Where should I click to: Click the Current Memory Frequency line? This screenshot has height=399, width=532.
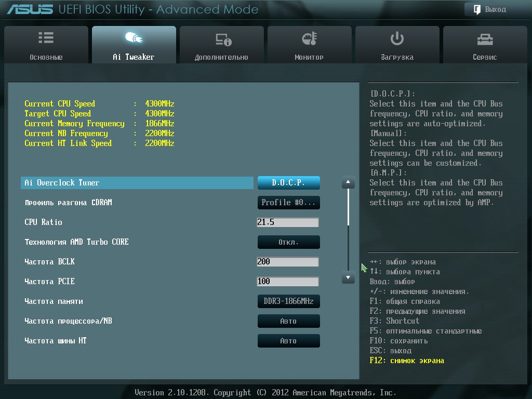pos(99,123)
